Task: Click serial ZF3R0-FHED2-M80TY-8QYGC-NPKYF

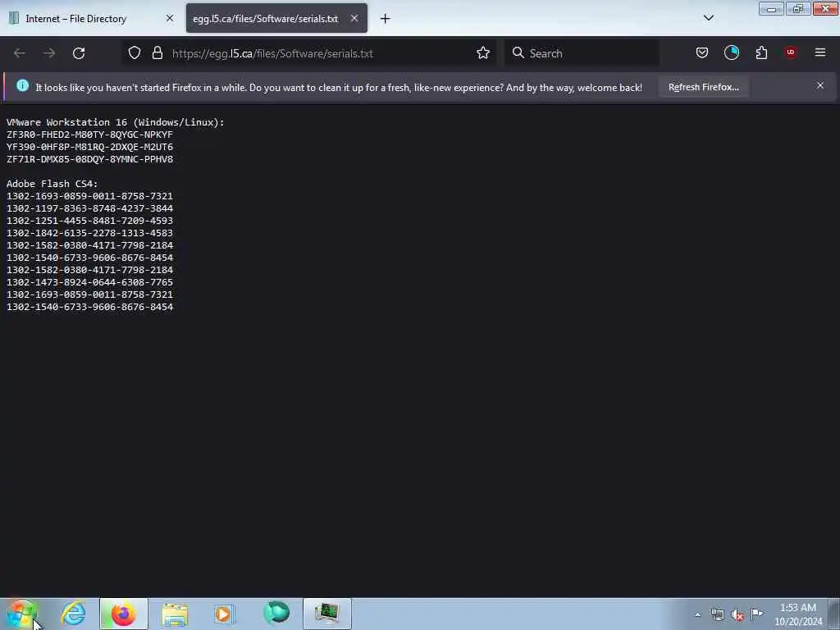Action: click(89, 135)
